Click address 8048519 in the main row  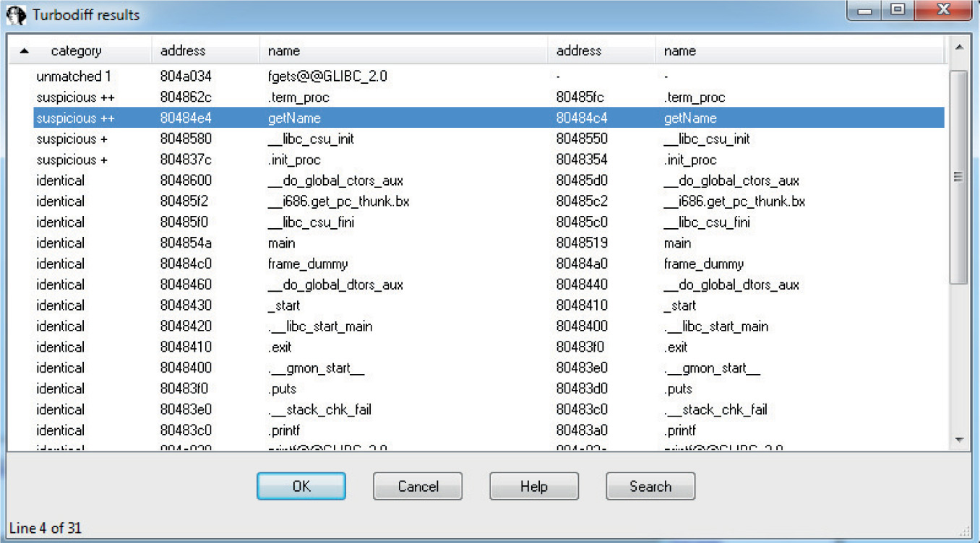(582, 243)
